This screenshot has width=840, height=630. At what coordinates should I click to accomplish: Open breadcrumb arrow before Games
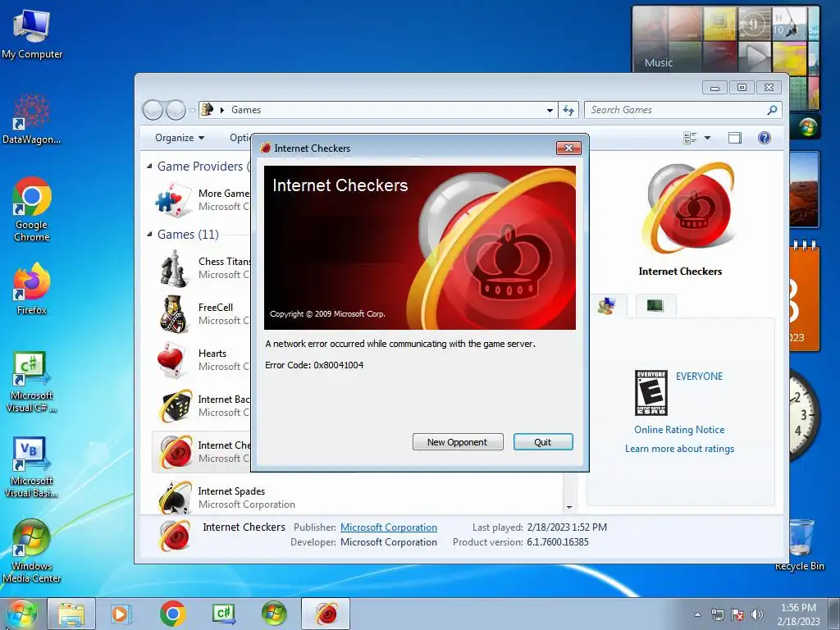coord(221,110)
